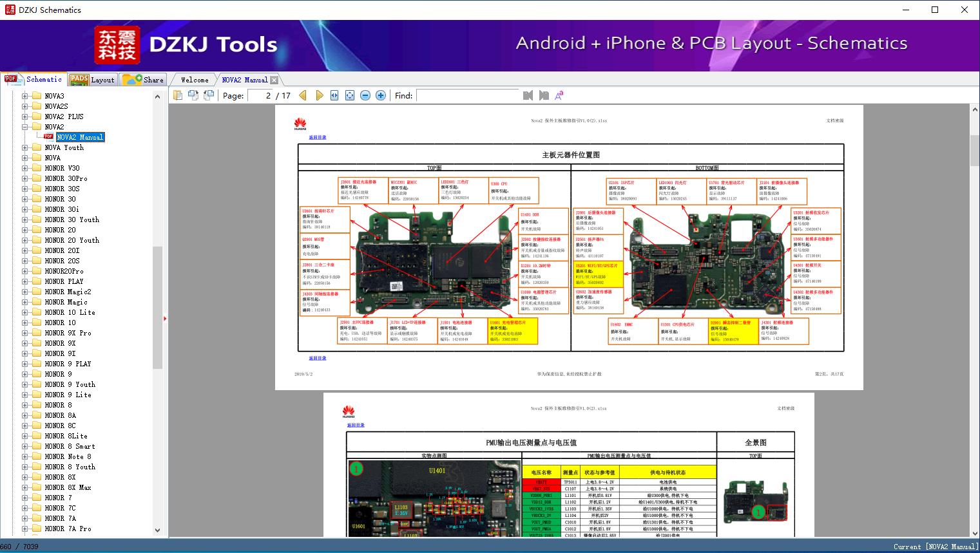Click the U1401 board close-up photo

[x=434, y=498]
